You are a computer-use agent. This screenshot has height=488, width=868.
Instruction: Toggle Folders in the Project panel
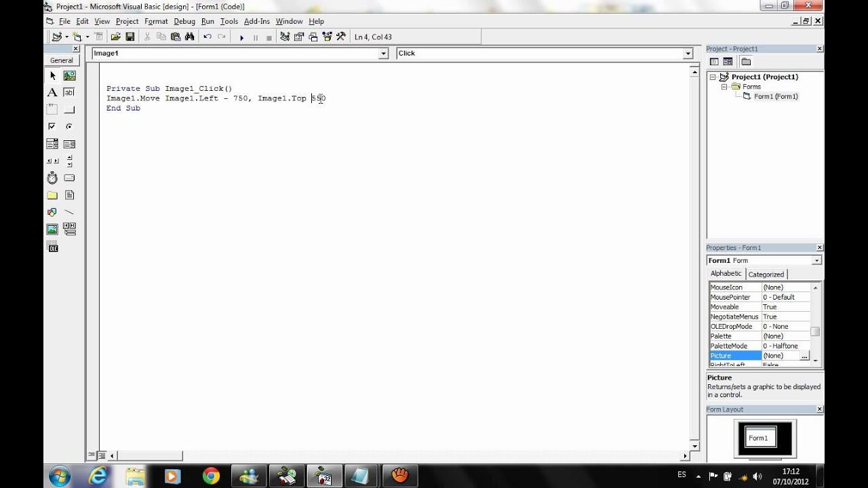pos(745,62)
